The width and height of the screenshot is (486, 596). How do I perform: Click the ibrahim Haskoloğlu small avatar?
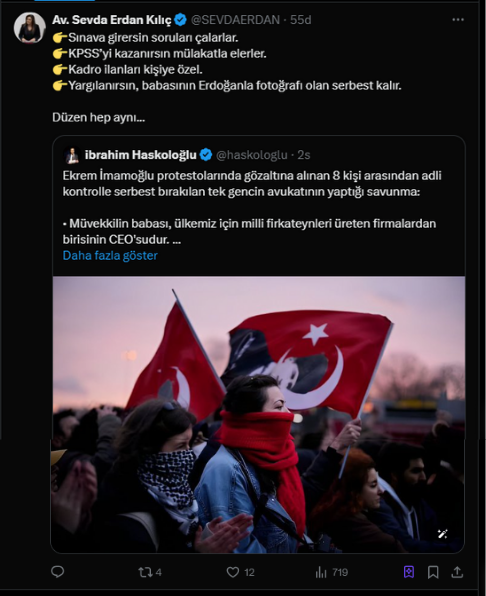72,155
